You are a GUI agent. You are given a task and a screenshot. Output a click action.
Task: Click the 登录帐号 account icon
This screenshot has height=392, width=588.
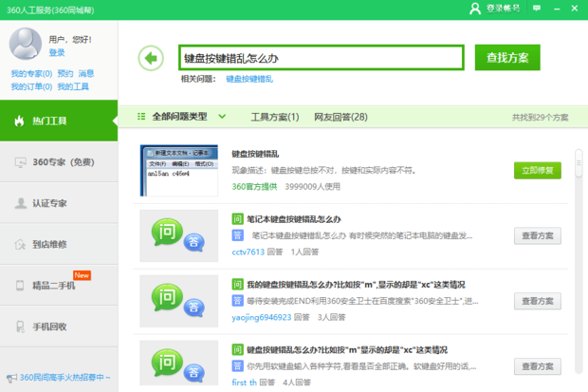475,9
